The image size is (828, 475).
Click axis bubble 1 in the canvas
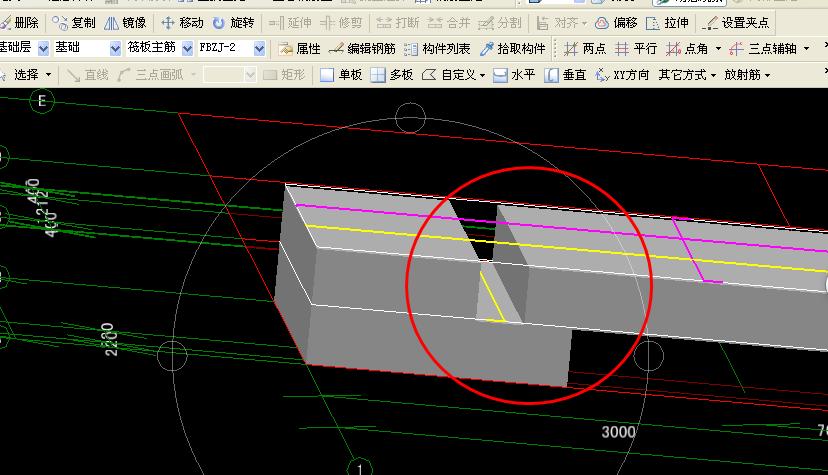(x=360, y=468)
